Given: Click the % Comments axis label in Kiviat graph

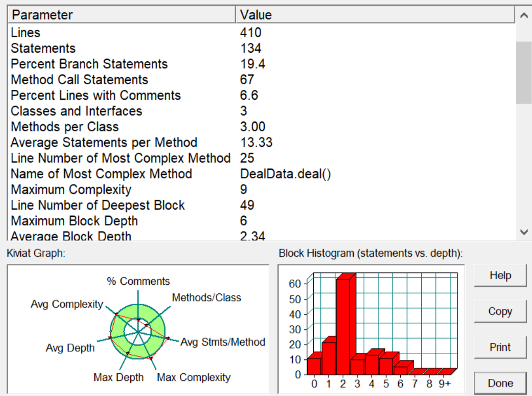Looking at the screenshot, I should 138,281.
